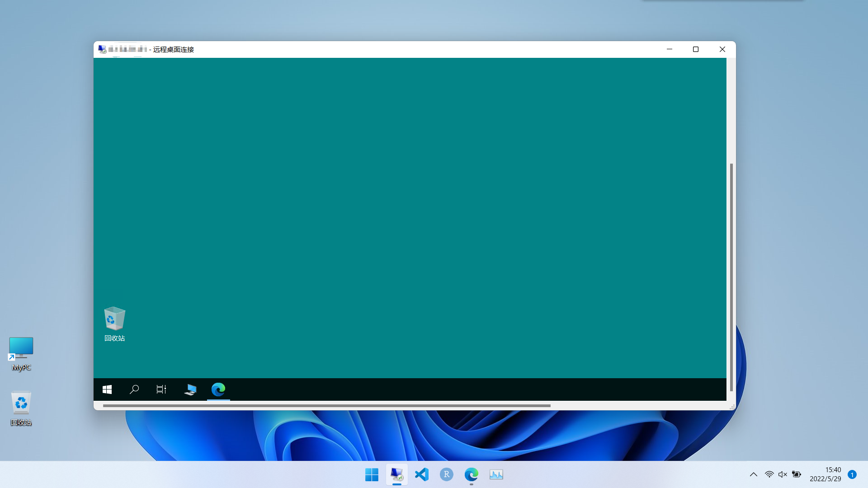This screenshot has height=488, width=868.
Task: Open the R app from the taskbar
Action: 446,474
